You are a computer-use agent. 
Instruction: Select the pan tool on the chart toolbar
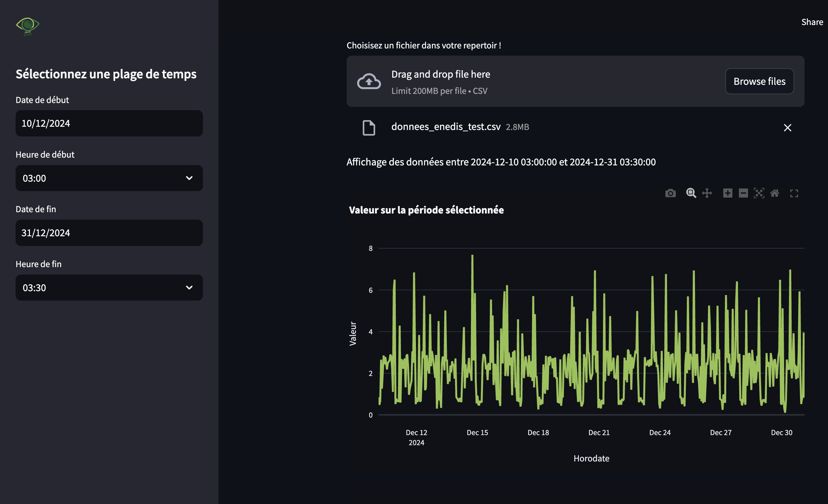pyautogui.click(x=707, y=193)
